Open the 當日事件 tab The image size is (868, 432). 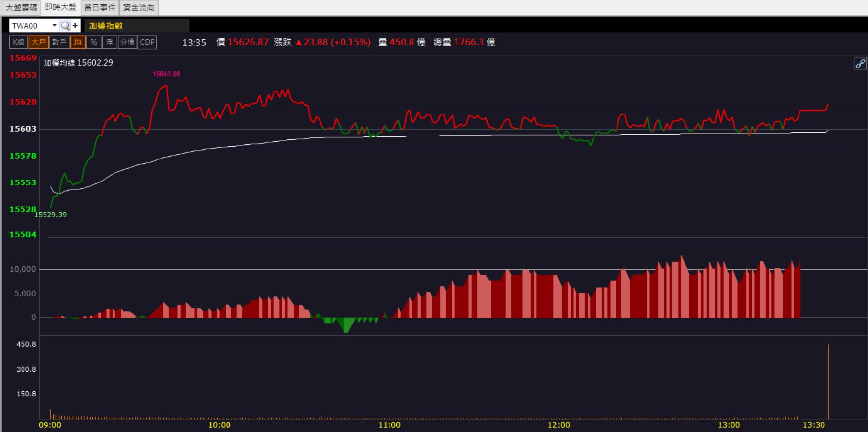tap(100, 7)
